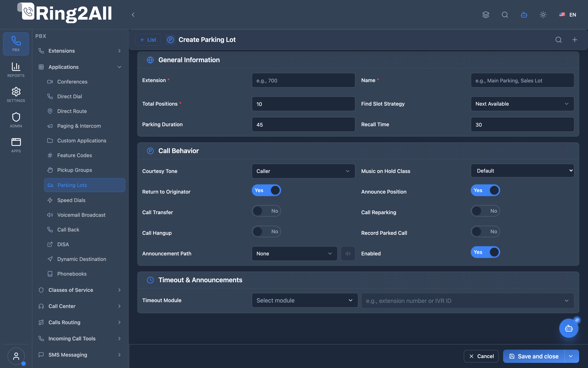The height and width of the screenshot is (368, 588).
Task: Open the Find Slot Strategy dropdown
Action: pos(522,104)
